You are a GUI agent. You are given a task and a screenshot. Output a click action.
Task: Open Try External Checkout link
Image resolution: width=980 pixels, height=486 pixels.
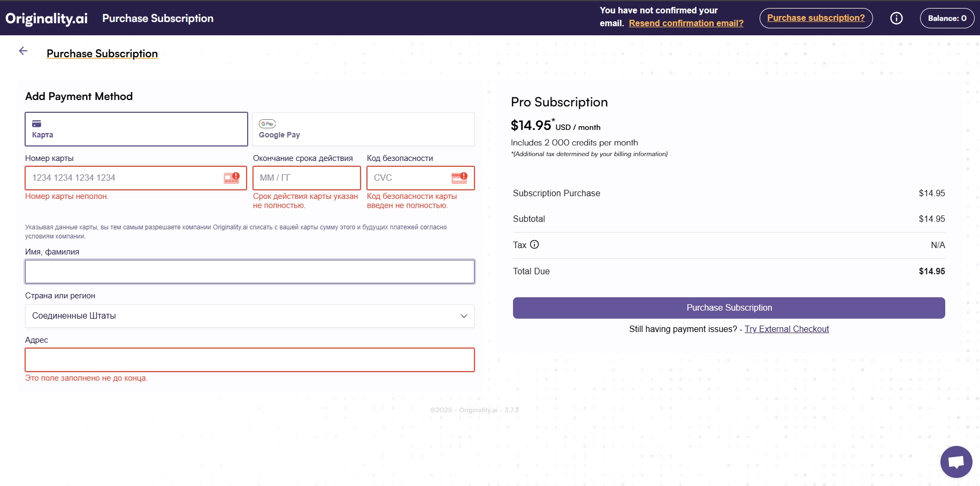pos(786,329)
